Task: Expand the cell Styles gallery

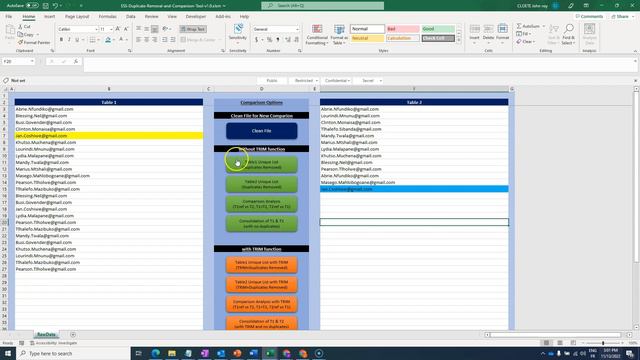Action: (459, 40)
